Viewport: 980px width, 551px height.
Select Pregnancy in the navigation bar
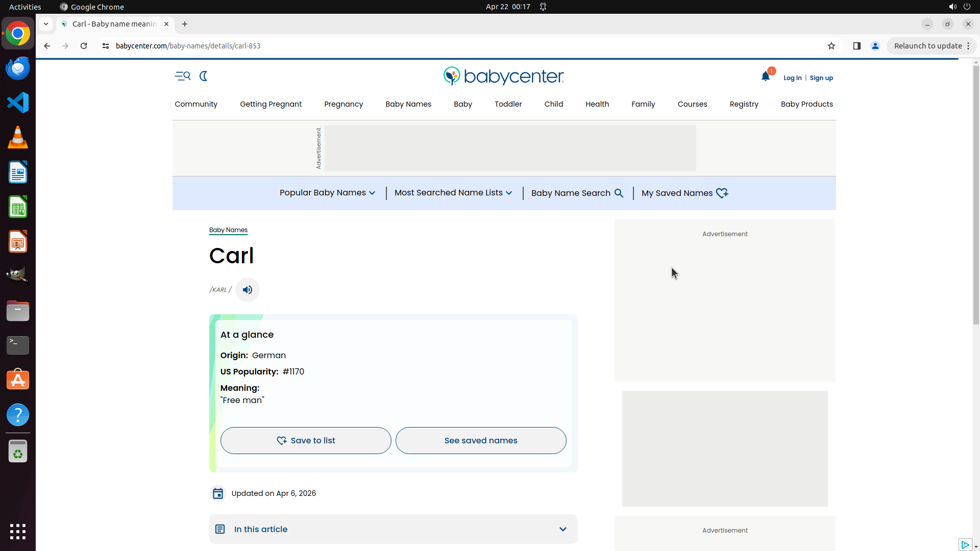pyautogui.click(x=344, y=104)
